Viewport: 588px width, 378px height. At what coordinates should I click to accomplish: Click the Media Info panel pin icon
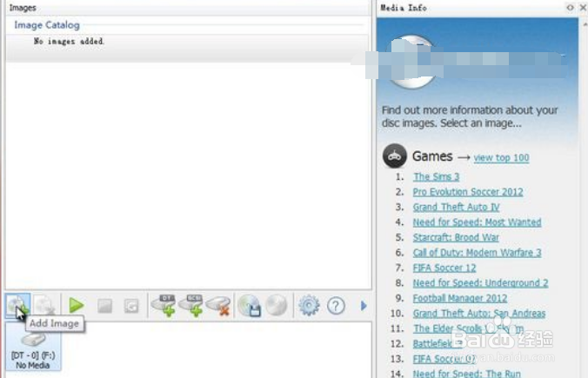click(570, 7)
